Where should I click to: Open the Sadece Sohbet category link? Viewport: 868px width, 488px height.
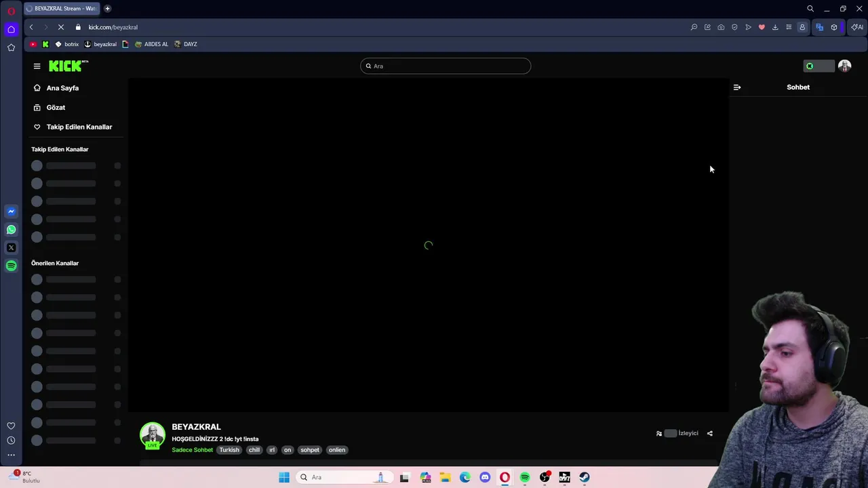[192, 450]
